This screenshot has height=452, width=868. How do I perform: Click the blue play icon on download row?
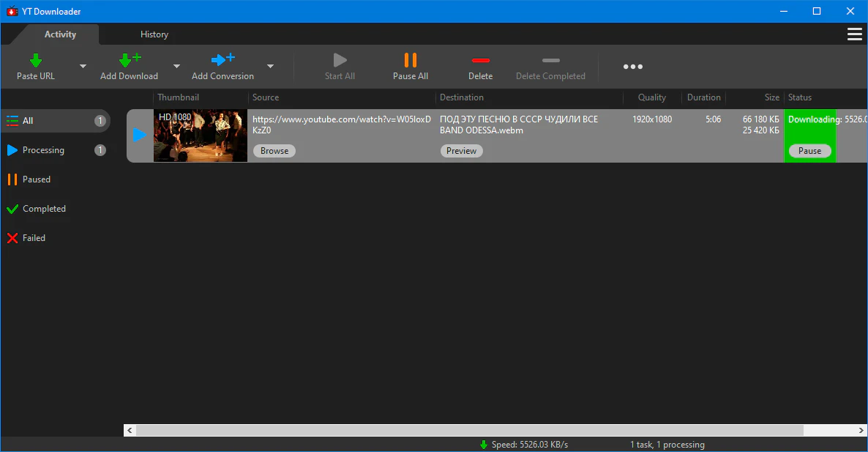[140, 135]
